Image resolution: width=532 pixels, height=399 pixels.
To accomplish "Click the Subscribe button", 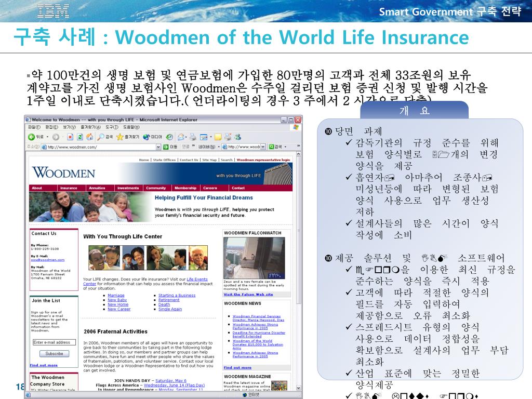I will pyautogui.click(x=54, y=353).
